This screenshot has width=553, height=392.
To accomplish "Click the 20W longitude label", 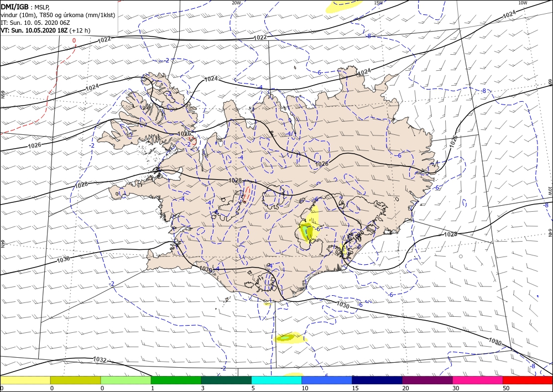I will [x=236, y=3].
